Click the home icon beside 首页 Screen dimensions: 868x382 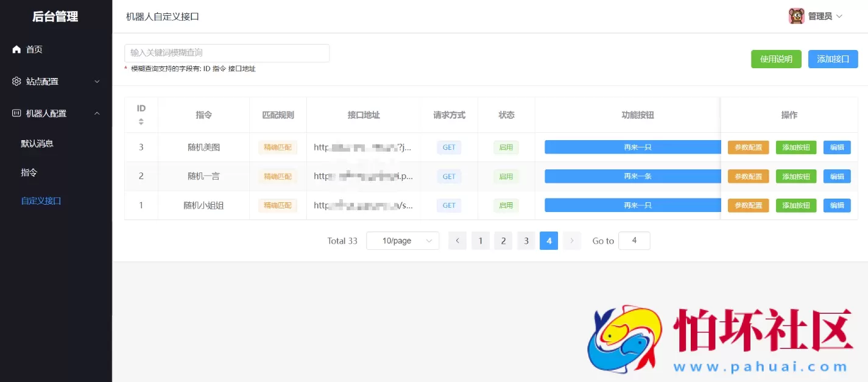tap(16, 49)
